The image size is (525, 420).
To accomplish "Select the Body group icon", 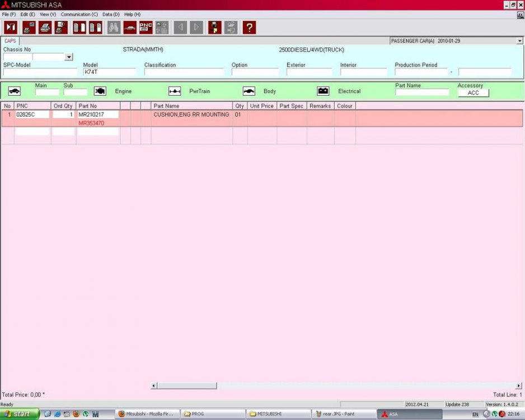I will tap(249, 91).
